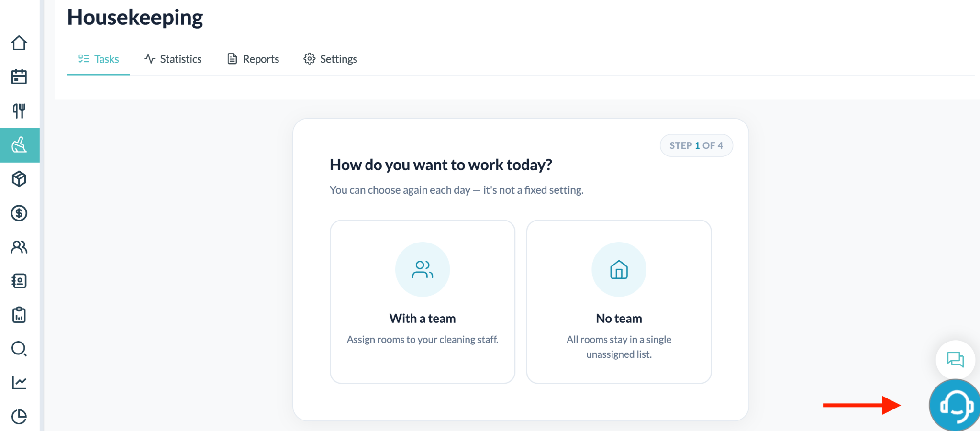This screenshot has height=431, width=980.
Task: Click the headset support button
Action: [955, 406]
